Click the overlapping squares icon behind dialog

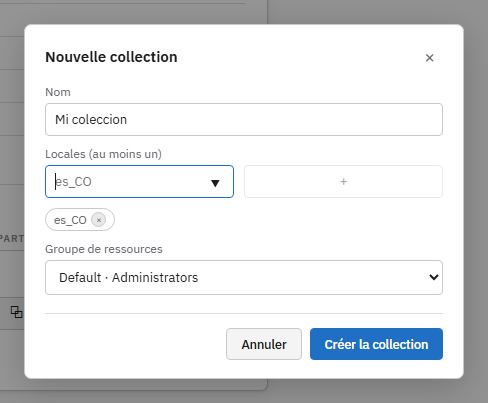(16, 312)
